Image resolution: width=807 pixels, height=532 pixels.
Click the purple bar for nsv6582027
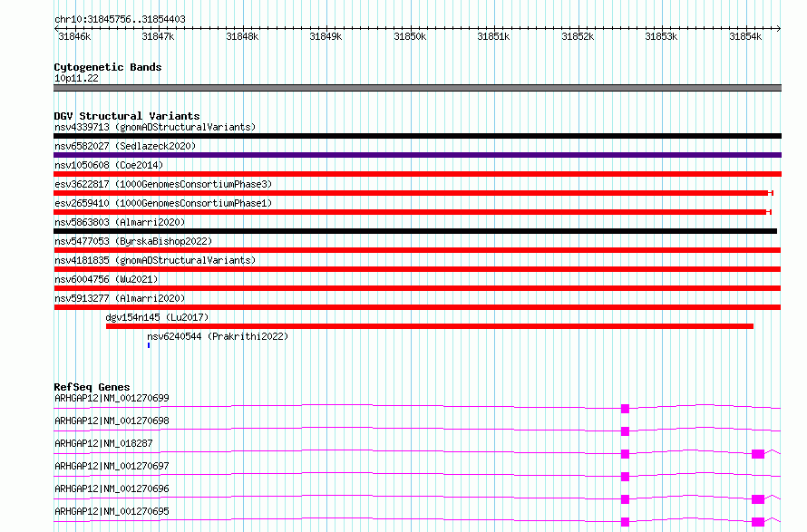click(417, 155)
